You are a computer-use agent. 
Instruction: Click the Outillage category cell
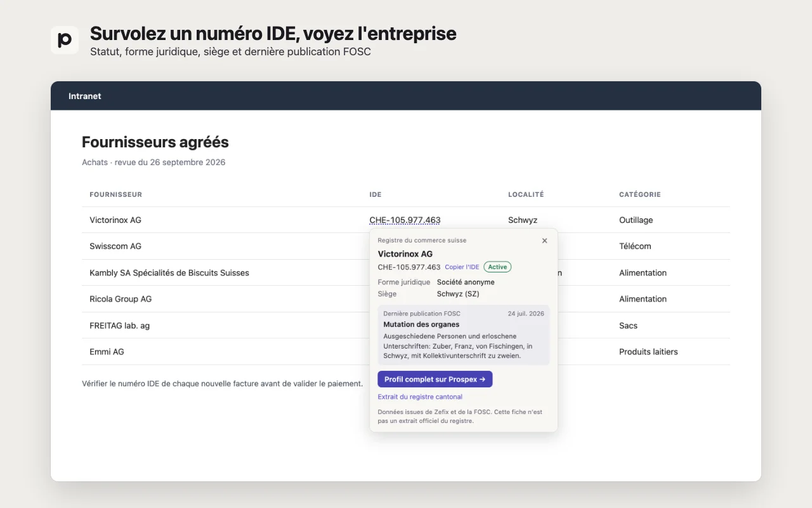click(636, 220)
